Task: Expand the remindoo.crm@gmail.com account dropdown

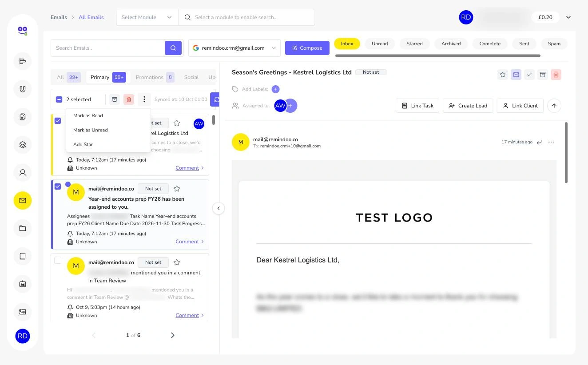Action: click(x=234, y=48)
